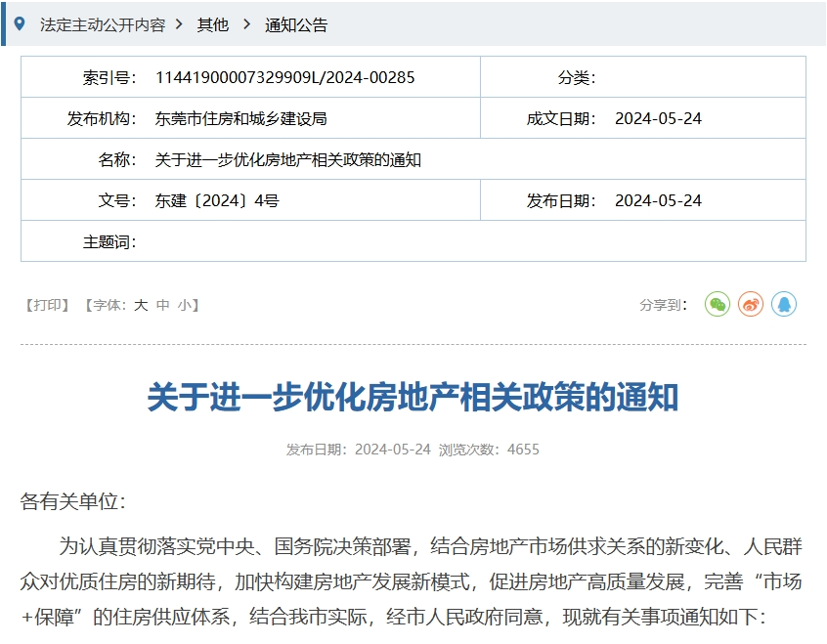Print the page via 打印 link

pyautogui.click(x=47, y=305)
